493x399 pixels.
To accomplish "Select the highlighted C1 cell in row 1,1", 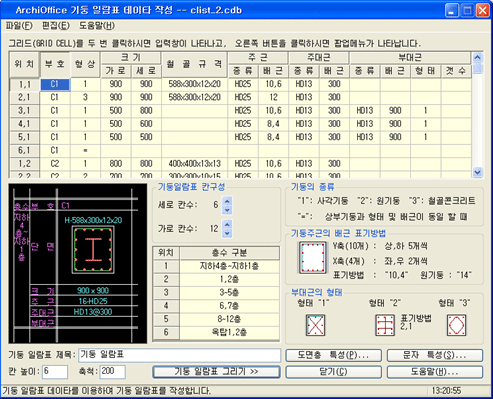I will [55, 84].
